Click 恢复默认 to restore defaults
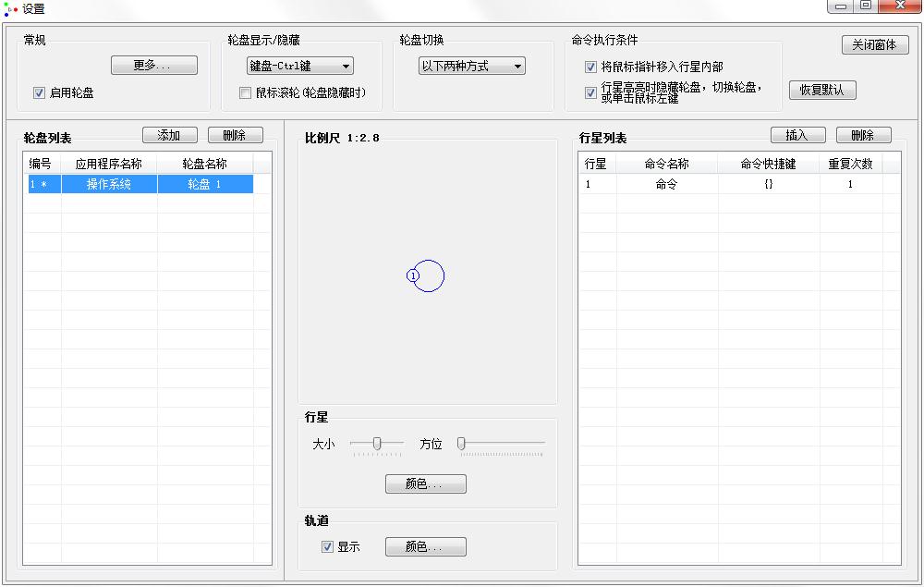This screenshot has width=924, height=587. (x=822, y=91)
